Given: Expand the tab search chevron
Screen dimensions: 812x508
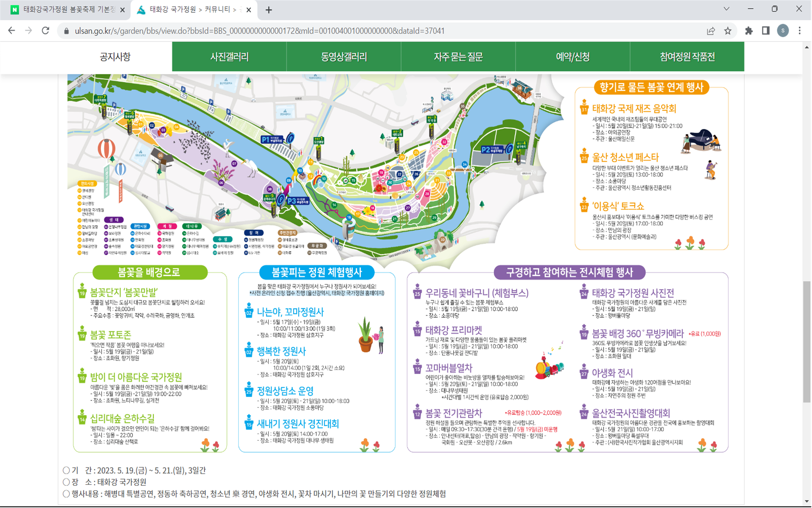Looking at the screenshot, I should coord(726,9).
